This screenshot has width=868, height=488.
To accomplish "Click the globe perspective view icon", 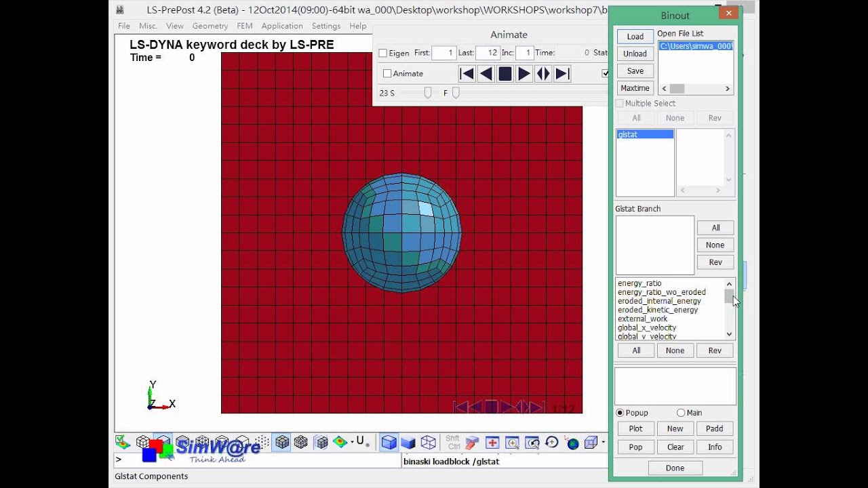I will [572, 443].
